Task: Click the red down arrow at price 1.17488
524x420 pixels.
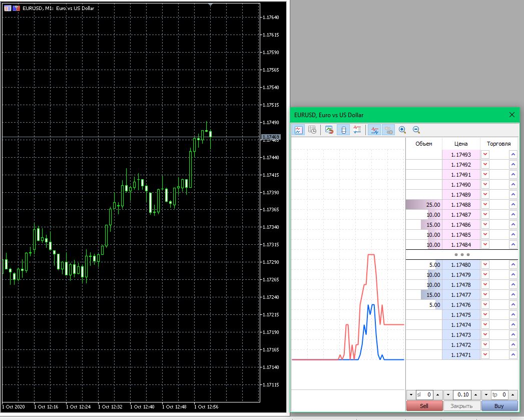Action: click(485, 204)
